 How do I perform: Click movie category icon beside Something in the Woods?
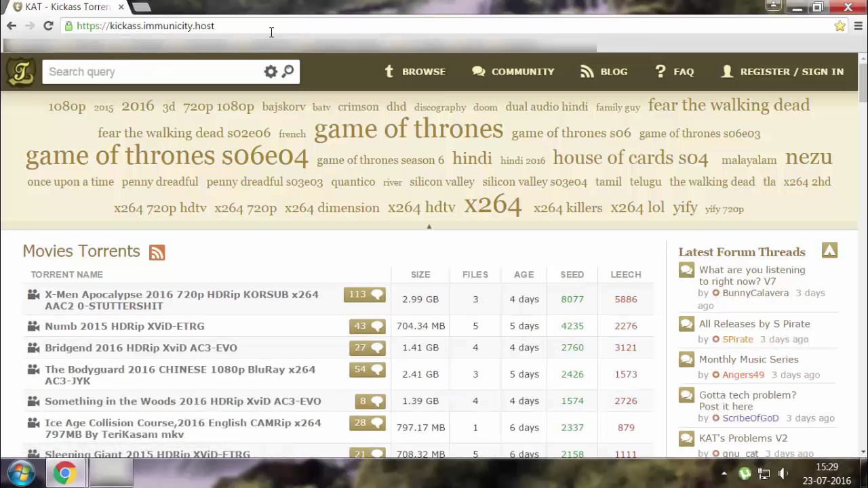pyautogui.click(x=33, y=401)
